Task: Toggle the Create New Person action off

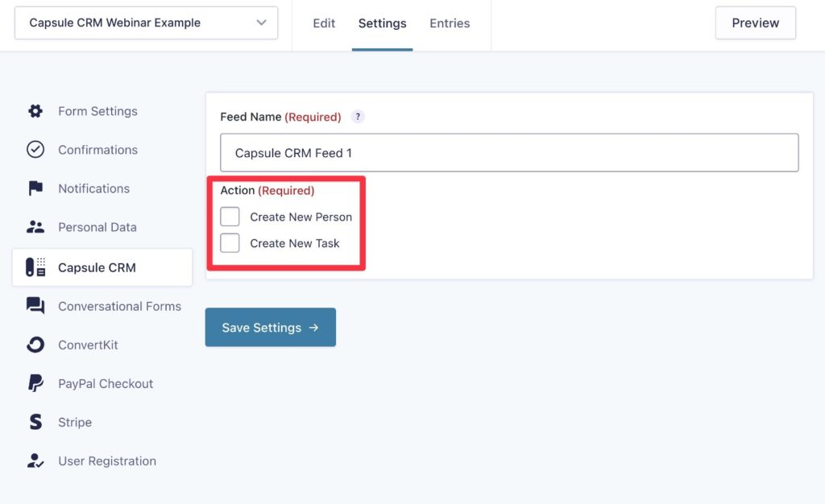Action: tap(230, 216)
